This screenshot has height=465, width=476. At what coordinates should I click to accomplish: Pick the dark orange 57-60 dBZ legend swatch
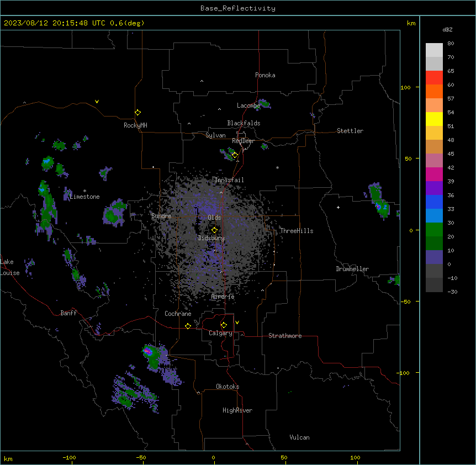click(434, 91)
